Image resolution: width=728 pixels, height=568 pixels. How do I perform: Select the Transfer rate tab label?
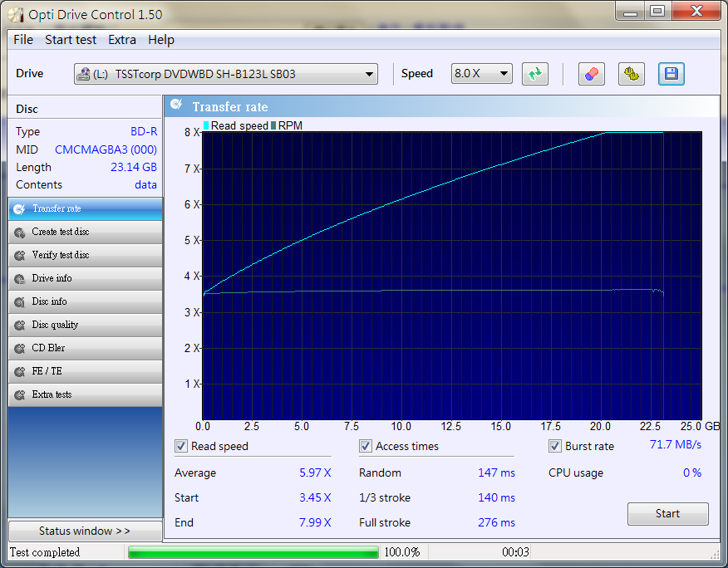[x=57, y=208]
